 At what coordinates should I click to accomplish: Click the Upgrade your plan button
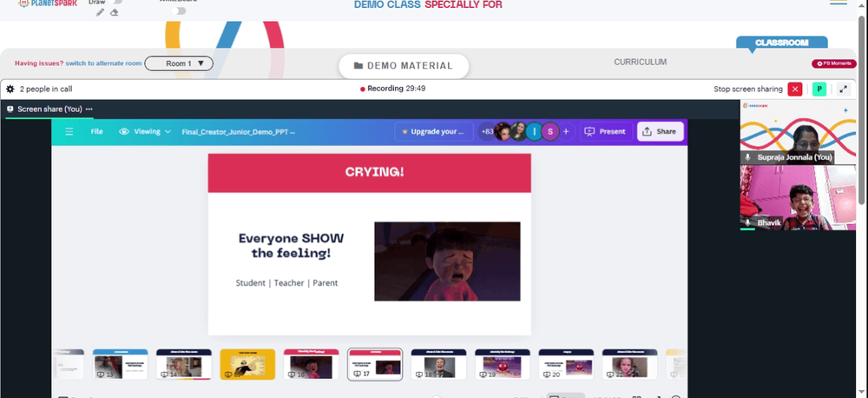click(x=434, y=132)
